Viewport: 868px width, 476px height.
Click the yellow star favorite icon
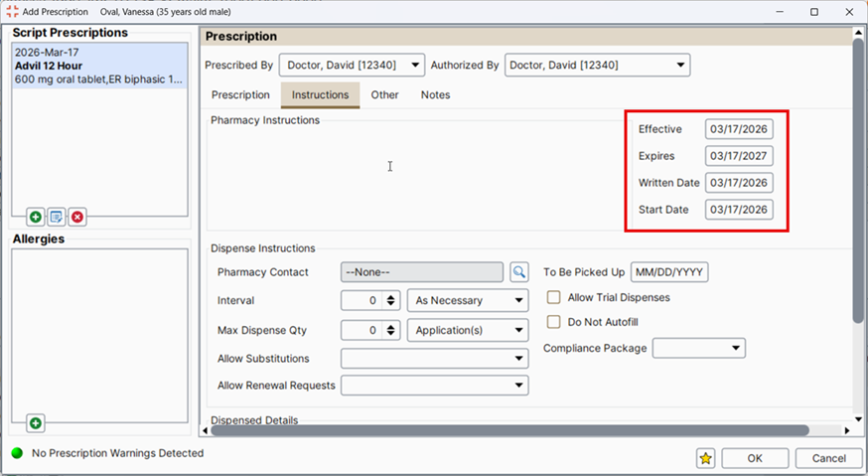click(705, 458)
